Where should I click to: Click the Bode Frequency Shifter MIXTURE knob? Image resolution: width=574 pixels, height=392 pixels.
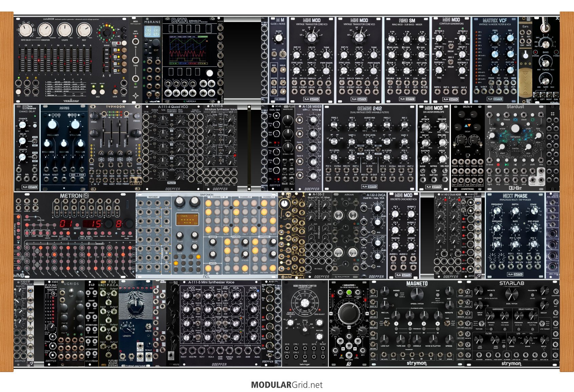coord(319,336)
